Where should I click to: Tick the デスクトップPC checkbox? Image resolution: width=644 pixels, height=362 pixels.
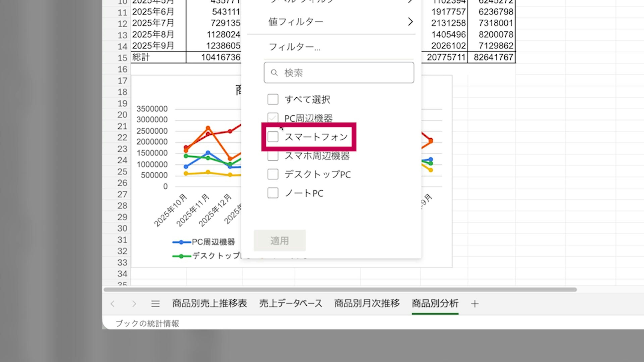(x=273, y=174)
